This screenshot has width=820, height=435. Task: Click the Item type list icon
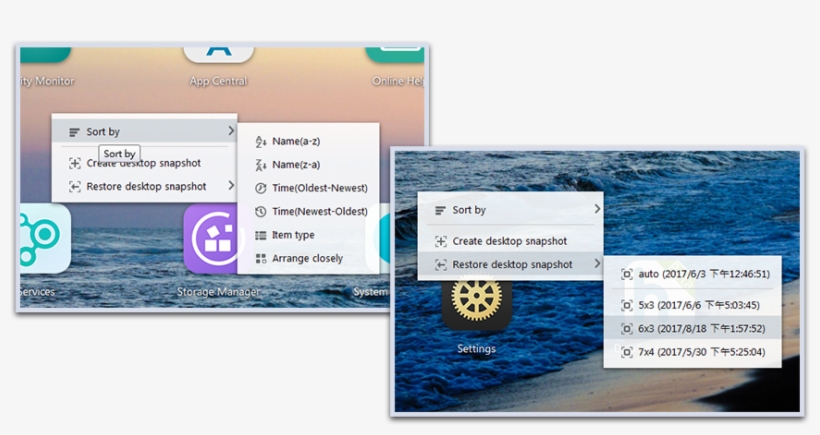click(260, 235)
